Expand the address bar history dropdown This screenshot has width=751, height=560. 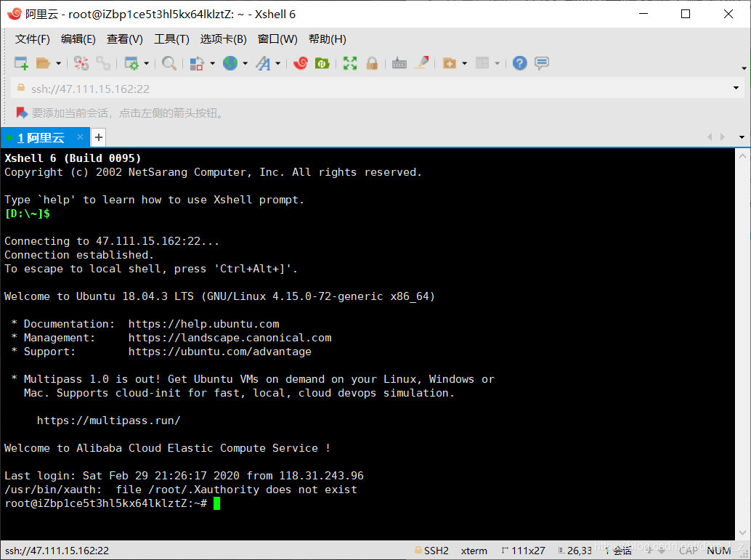736,88
